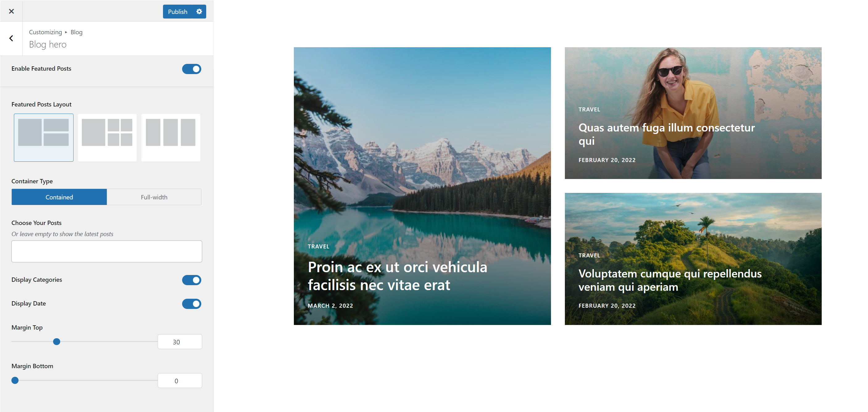Screen dimensions: 868x412
Task: Click the Margin Top value box
Action: coord(180,342)
